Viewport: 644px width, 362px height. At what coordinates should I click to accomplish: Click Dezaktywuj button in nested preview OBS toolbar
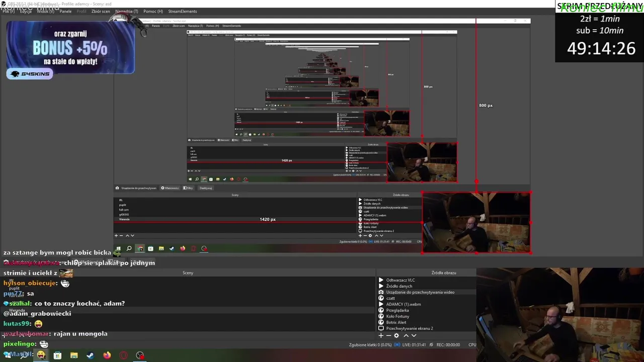point(206,188)
